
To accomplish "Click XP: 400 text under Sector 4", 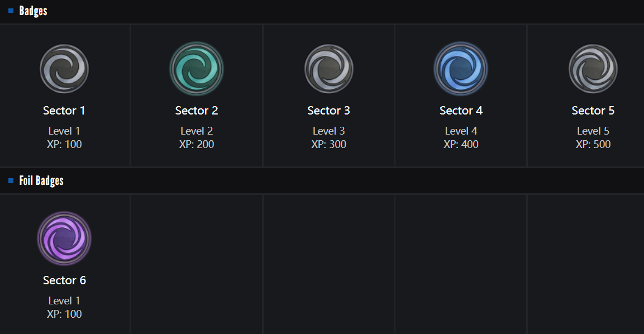I will 461,145.
